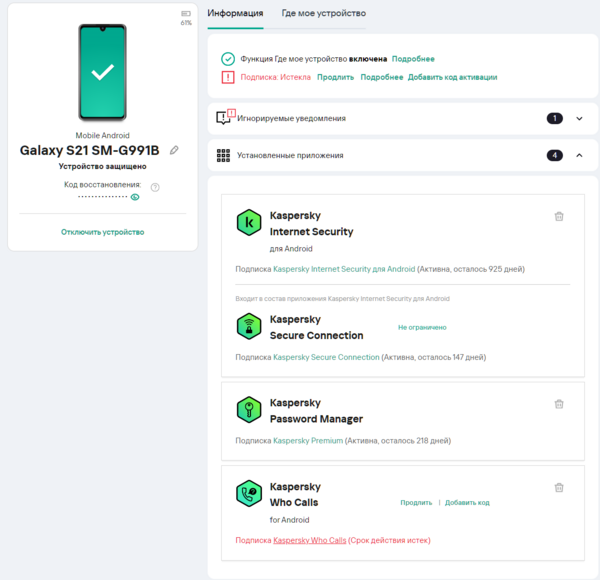
Task: Click the installed applications grid icon
Action: pyautogui.click(x=223, y=156)
